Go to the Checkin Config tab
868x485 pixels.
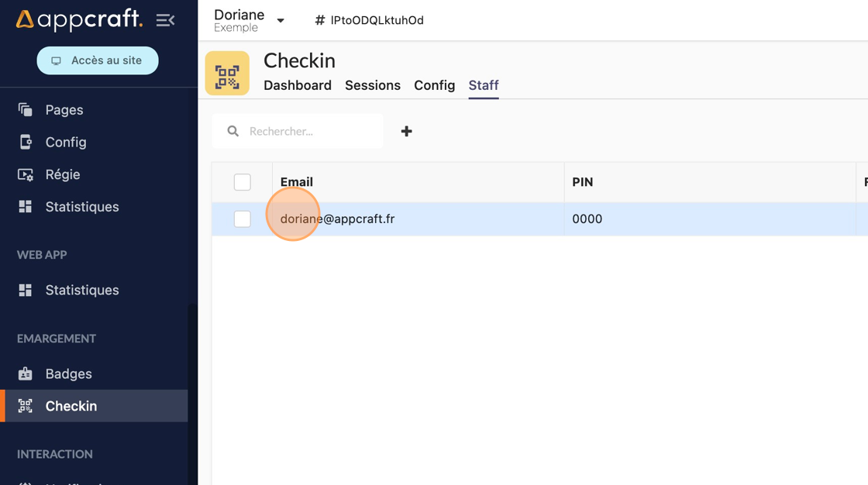coord(434,85)
